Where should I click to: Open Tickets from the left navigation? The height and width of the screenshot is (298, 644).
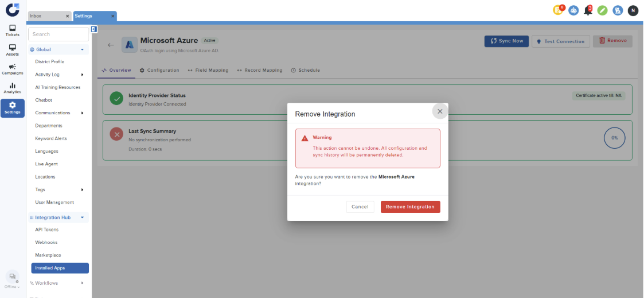(12, 30)
